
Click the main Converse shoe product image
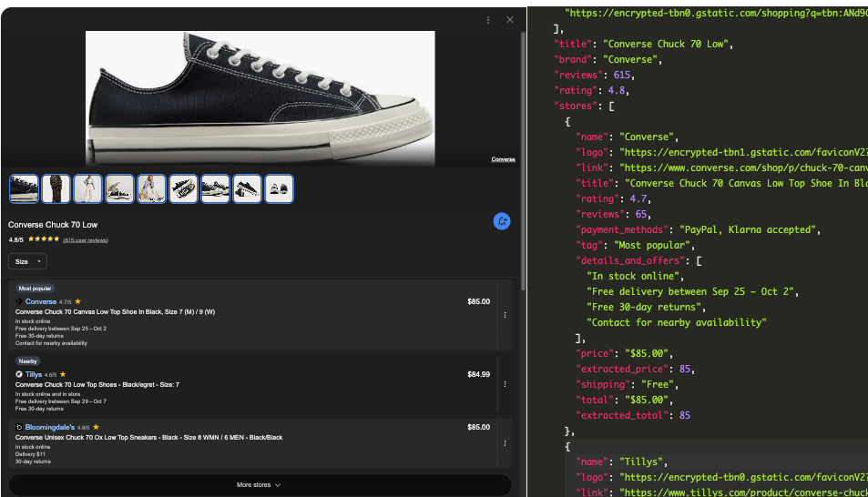[x=260, y=98]
